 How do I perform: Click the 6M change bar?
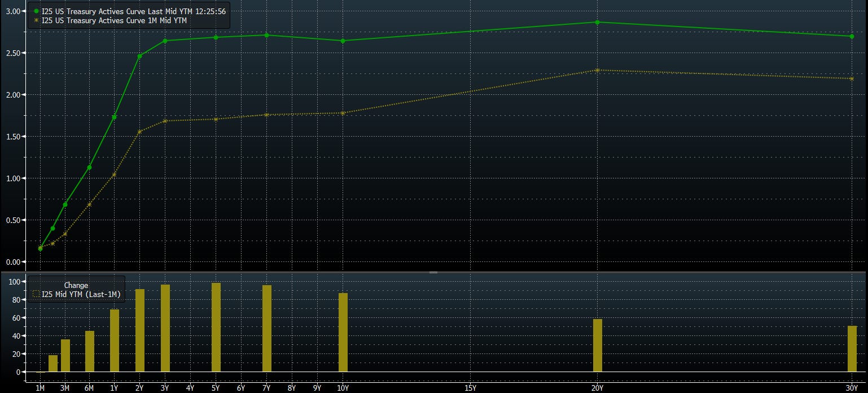tap(90, 351)
